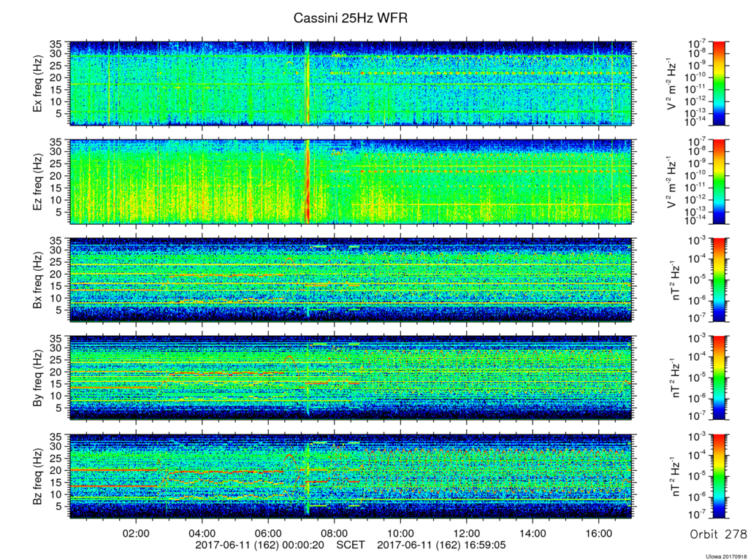Click the "04:00" time tick label
Screen dimensions: 748x560
(202, 534)
